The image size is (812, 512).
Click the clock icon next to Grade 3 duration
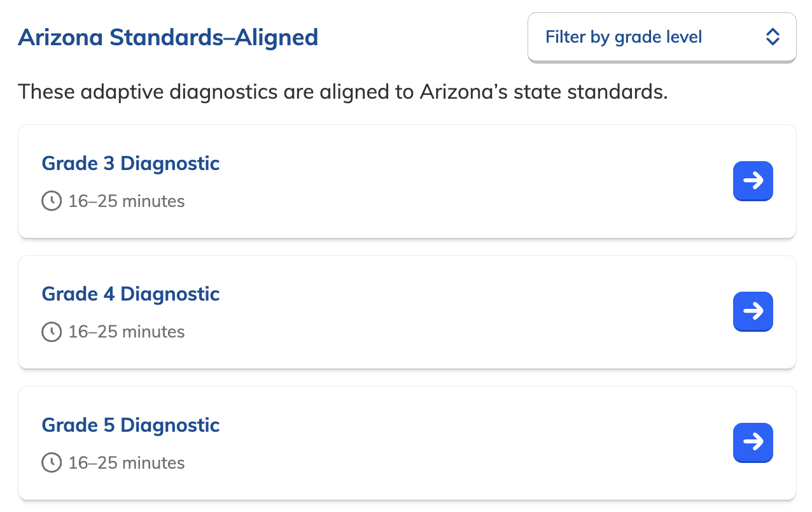tap(52, 201)
